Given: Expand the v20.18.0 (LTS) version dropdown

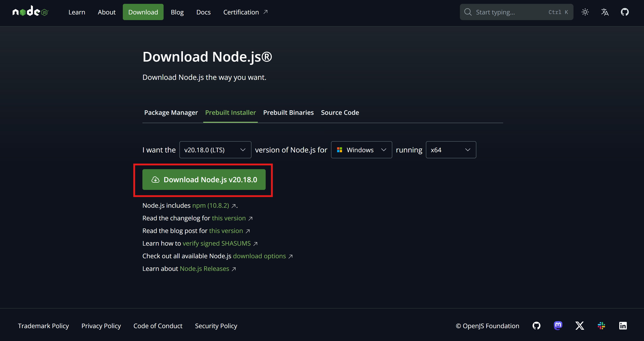Looking at the screenshot, I should 215,150.
